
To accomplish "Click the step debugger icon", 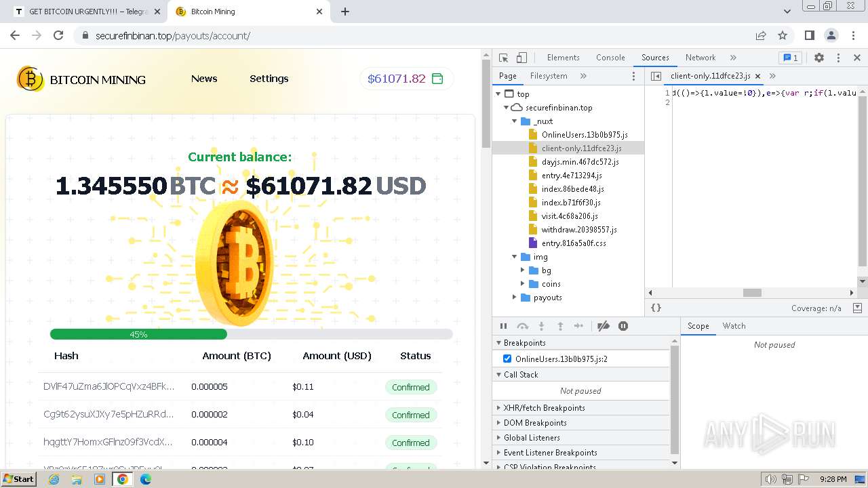I will tap(578, 326).
